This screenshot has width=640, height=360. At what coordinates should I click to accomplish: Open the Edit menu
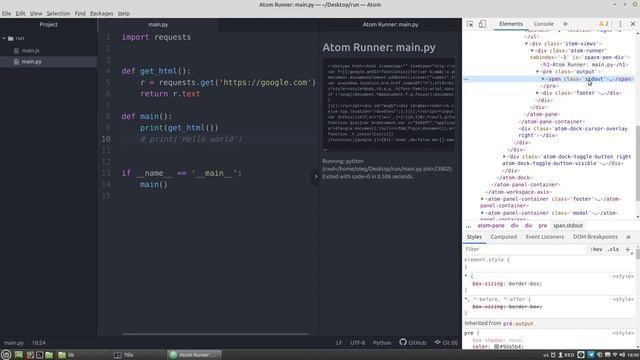click(20, 13)
